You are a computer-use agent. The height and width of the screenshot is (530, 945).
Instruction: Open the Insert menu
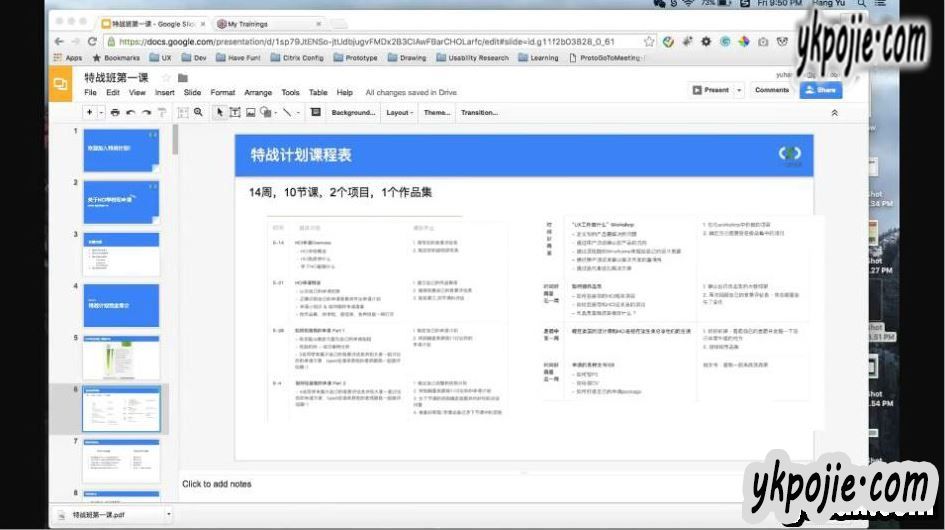click(x=164, y=92)
